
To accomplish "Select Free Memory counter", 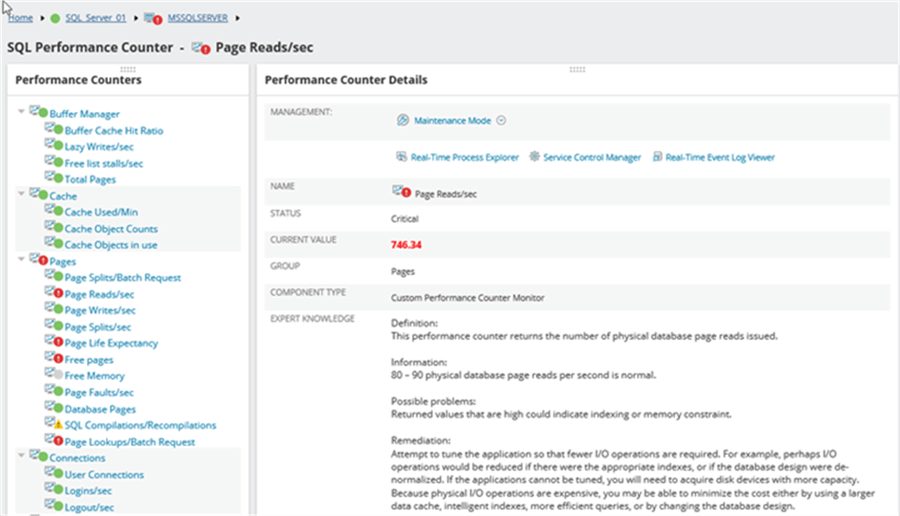I will click(94, 375).
